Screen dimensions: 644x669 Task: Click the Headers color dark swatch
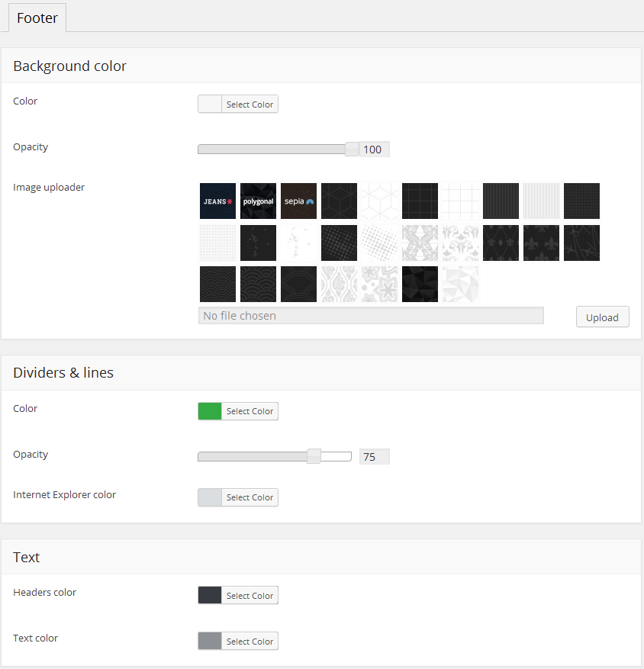[x=210, y=595]
